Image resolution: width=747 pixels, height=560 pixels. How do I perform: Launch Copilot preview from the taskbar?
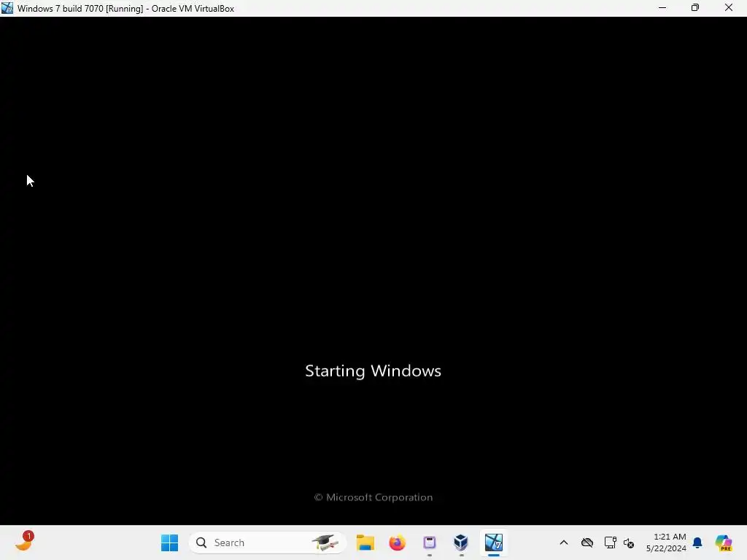723,542
